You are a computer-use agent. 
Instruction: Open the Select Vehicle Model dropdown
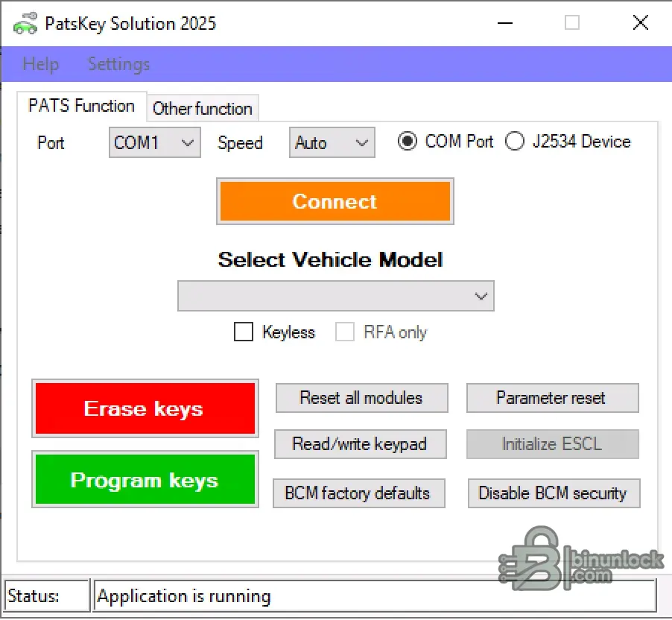click(335, 296)
